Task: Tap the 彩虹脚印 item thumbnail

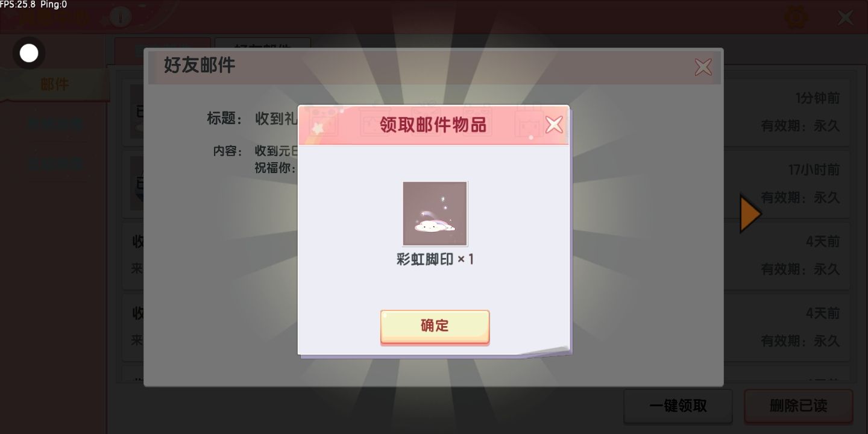Action: point(435,213)
